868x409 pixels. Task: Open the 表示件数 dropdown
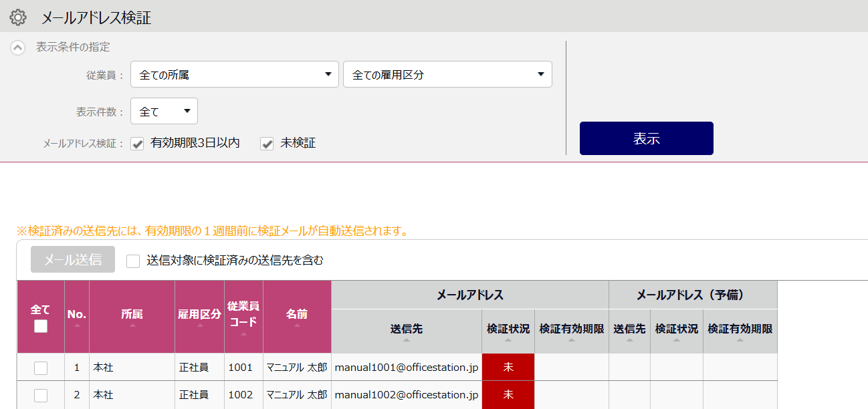[164, 112]
